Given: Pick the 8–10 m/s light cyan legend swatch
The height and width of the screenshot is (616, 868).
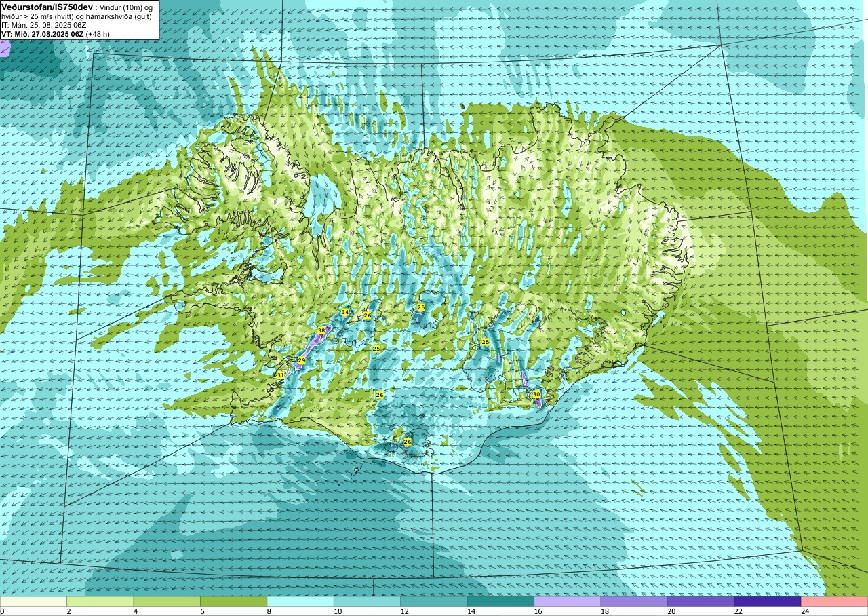Looking at the screenshot, I should [x=300, y=601].
